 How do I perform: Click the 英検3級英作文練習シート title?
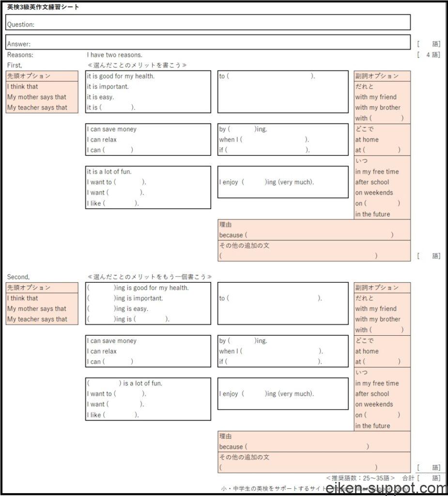43,7
